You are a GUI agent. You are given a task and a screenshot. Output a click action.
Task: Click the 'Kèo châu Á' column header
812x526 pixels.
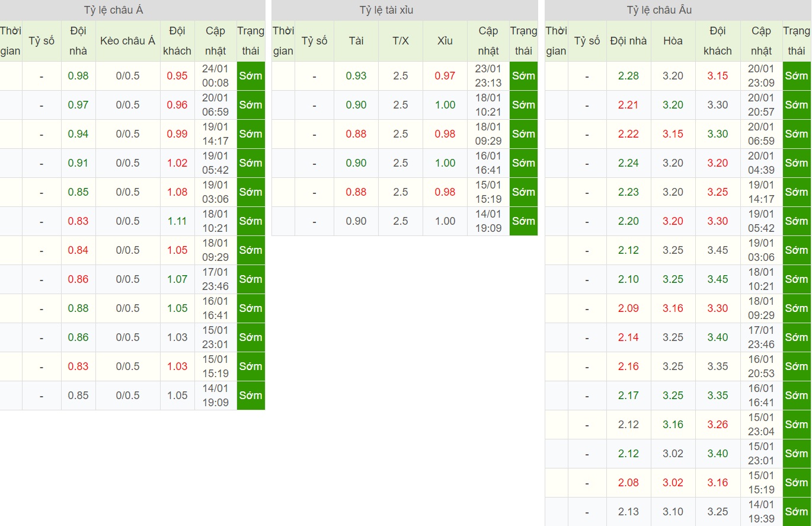pyautogui.click(x=128, y=41)
